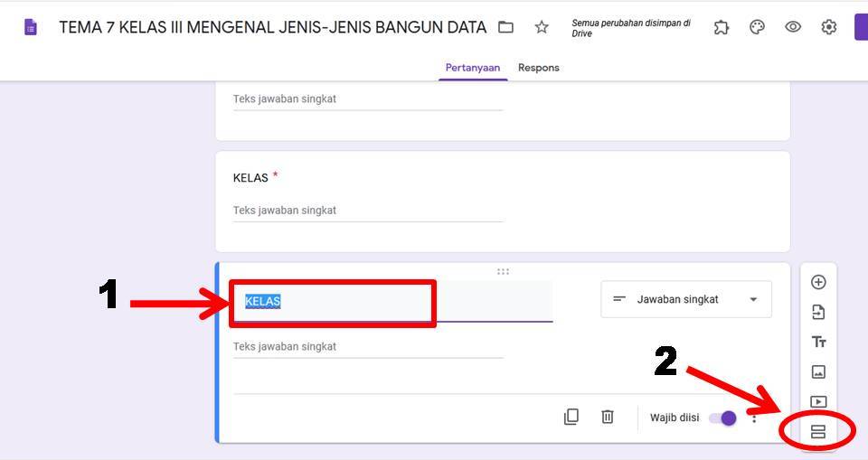Click the purple Send button edge
The height and width of the screenshot is (460, 868).
[x=862, y=28]
